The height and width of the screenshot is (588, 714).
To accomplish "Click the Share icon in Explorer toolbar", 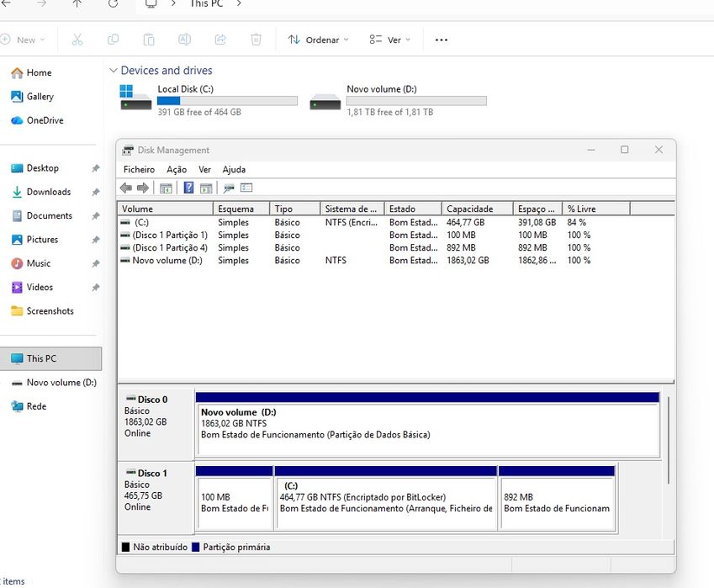I will 220,40.
